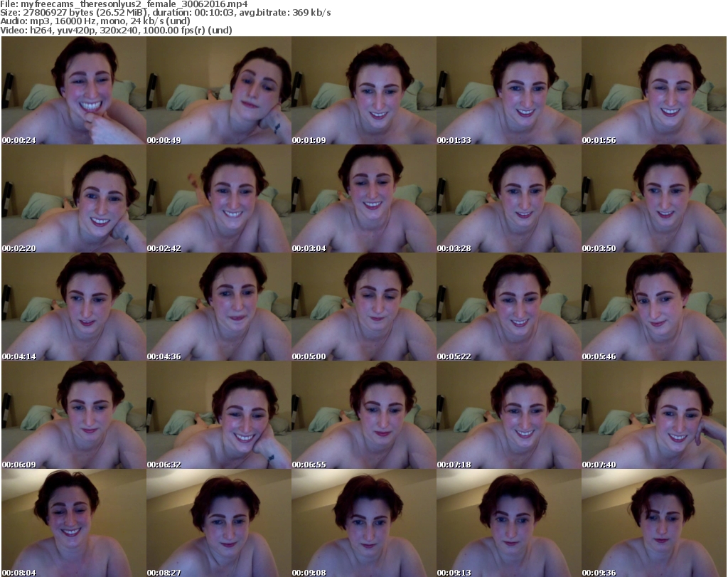The height and width of the screenshot is (577, 728).
Task: Select the thumbnail stamped 00:08:04
Action: click(74, 523)
